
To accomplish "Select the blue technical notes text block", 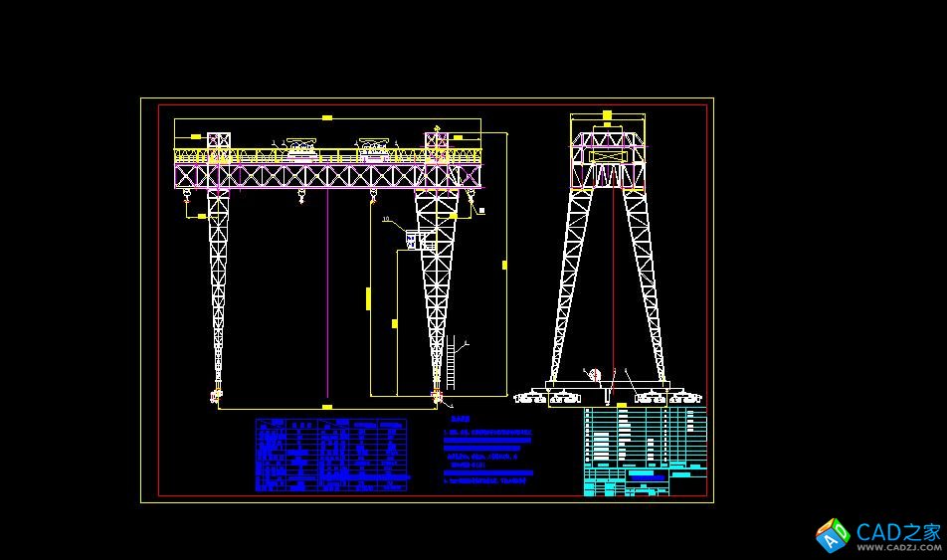I will click(487, 457).
